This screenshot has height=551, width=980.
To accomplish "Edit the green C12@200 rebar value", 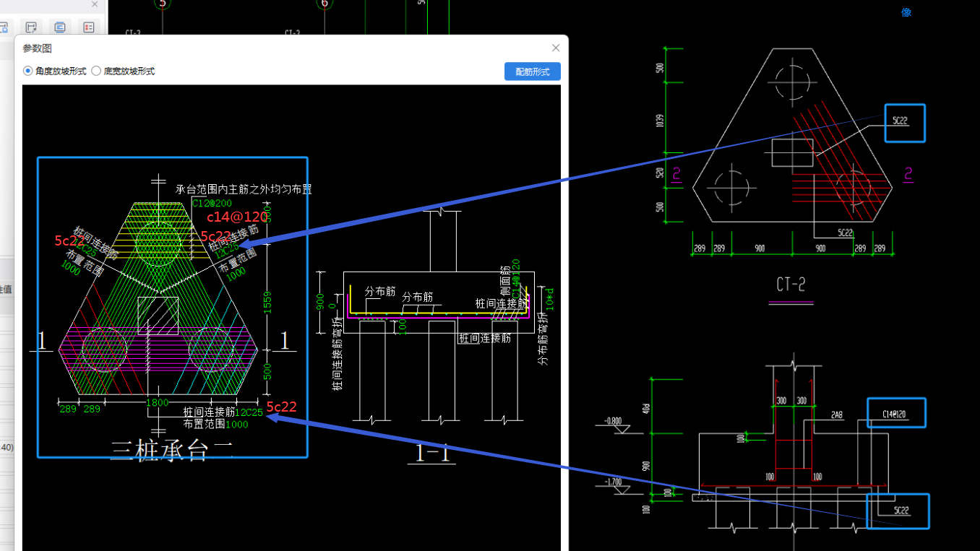I will pyautogui.click(x=212, y=204).
